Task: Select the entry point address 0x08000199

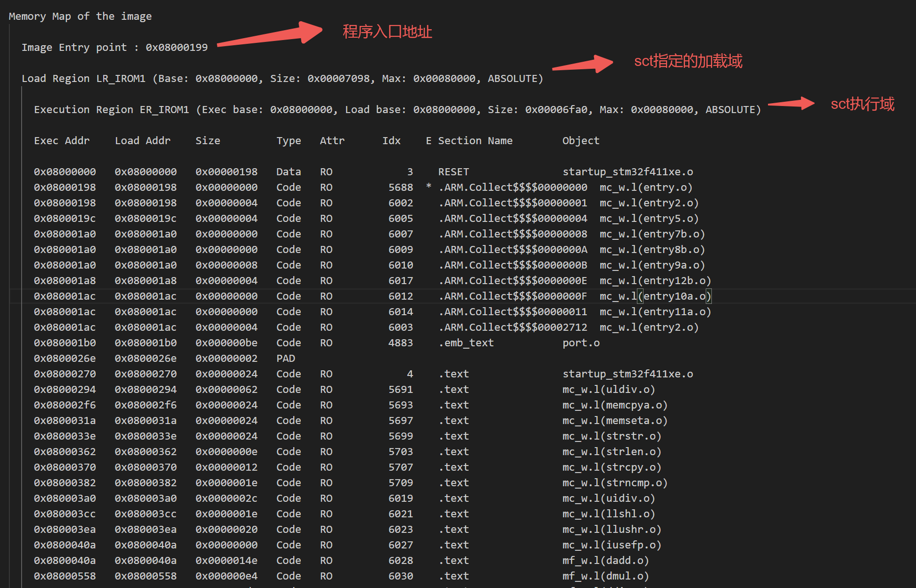Action: 177,48
